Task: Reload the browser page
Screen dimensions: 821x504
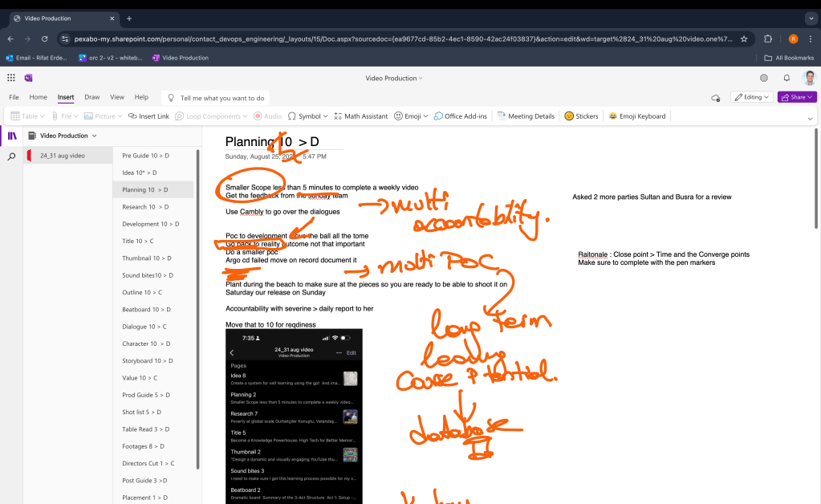Action: point(44,39)
